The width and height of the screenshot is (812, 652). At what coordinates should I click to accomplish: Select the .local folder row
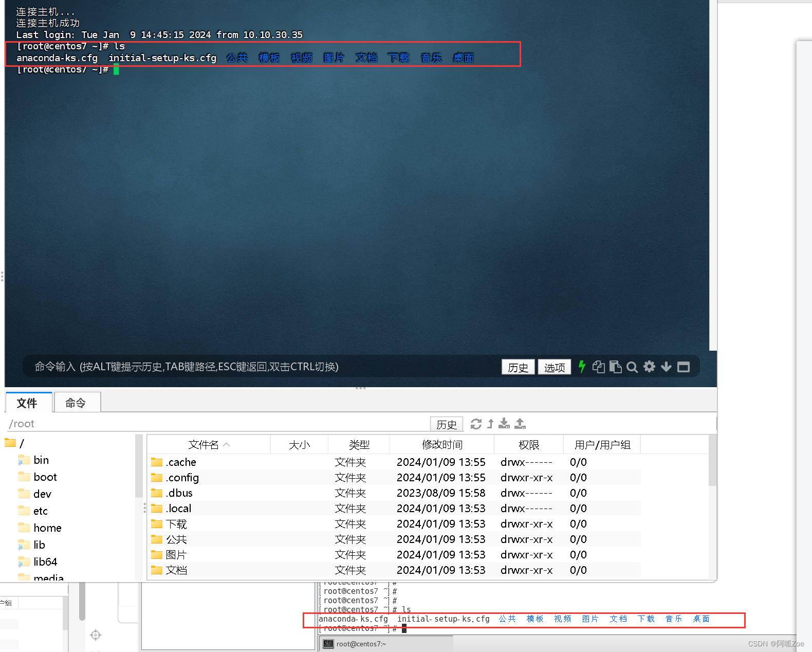(394, 509)
